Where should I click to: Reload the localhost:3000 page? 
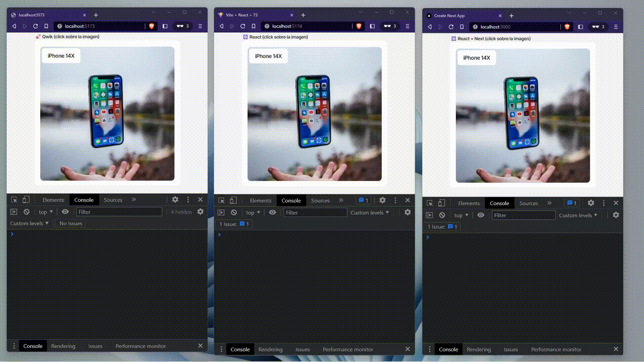point(451,27)
